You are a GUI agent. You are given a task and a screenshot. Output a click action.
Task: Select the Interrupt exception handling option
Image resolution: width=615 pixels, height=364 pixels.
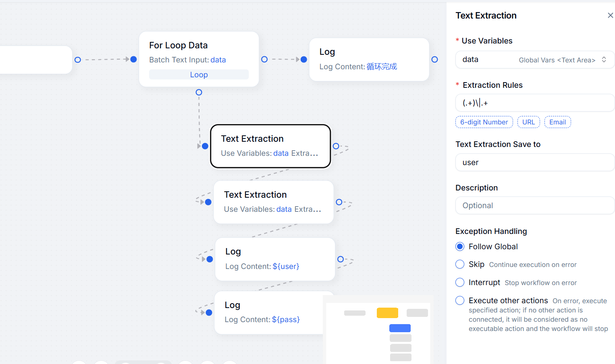click(x=460, y=282)
